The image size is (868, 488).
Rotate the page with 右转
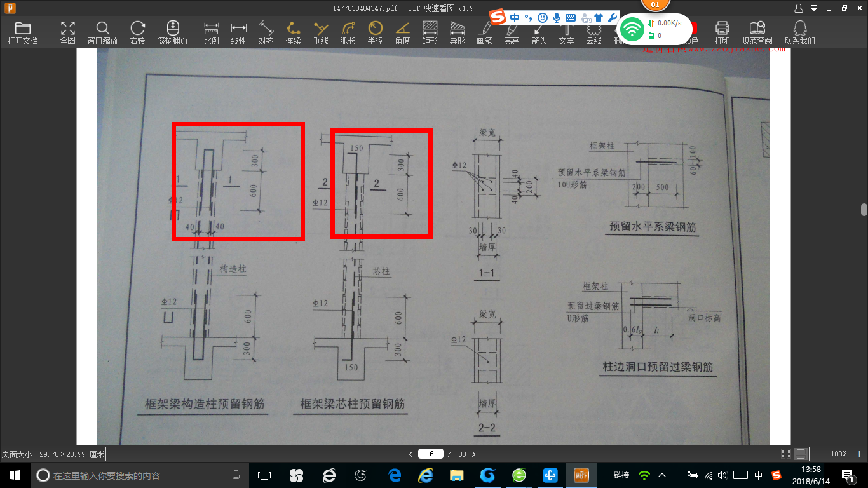click(x=137, y=32)
